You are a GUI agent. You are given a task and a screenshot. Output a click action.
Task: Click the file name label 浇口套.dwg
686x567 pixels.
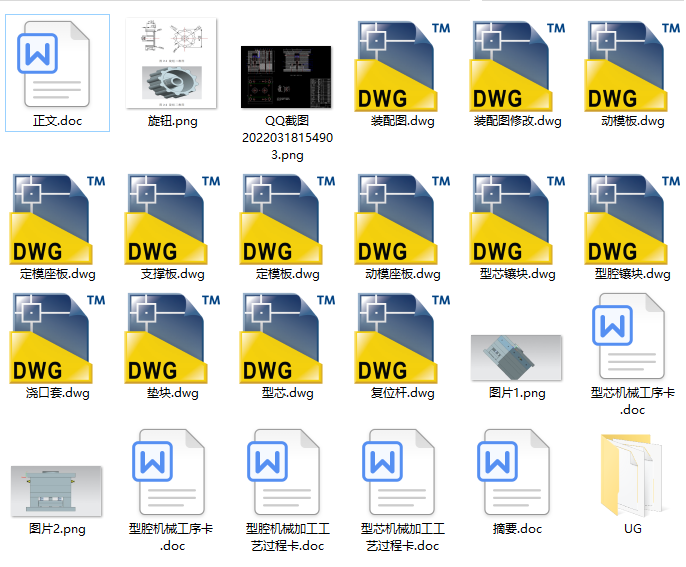pos(57,393)
